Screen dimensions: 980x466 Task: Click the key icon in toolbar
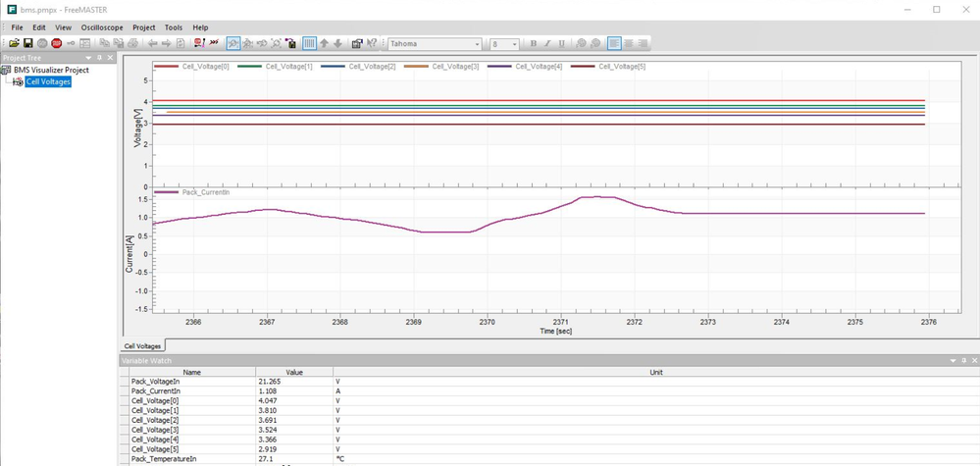[71, 44]
